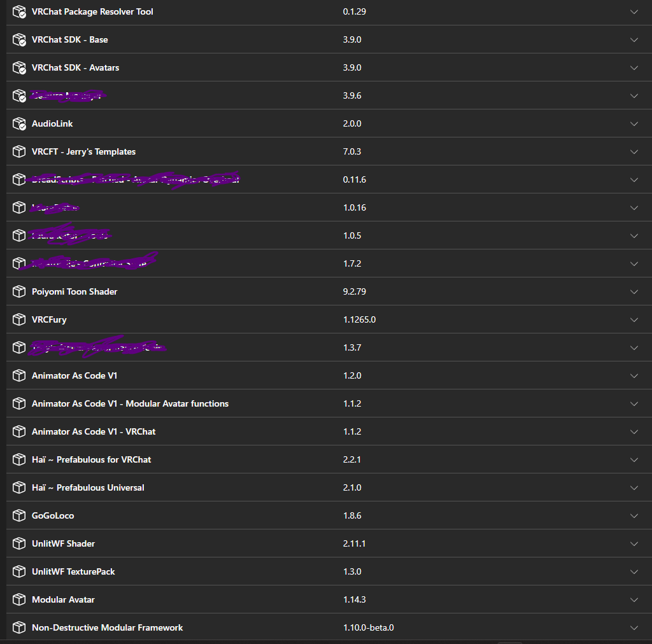Open Non-Destructive Modular Framework version dropdown

coord(634,628)
